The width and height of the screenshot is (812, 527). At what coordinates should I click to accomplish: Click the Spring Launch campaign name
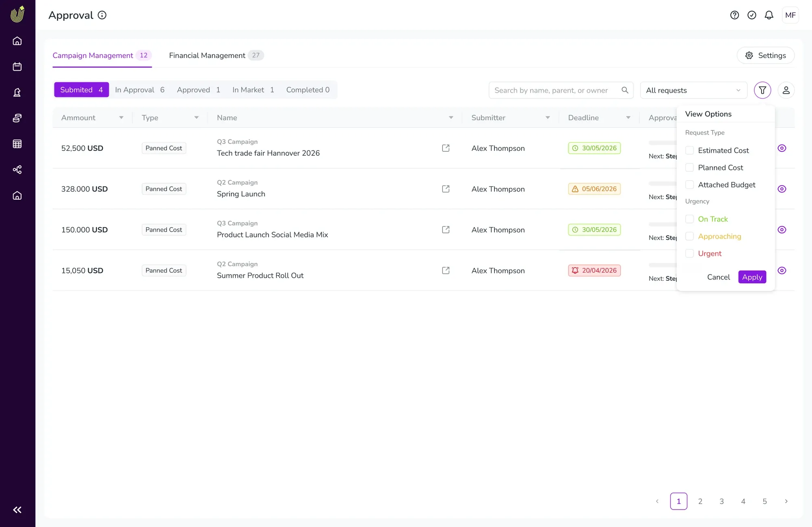tap(241, 194)
